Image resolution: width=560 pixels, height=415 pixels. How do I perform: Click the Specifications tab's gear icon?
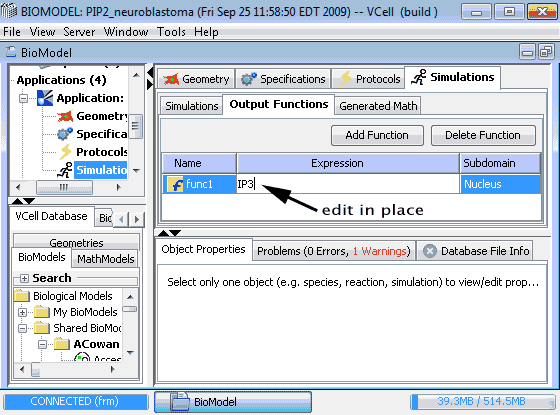[x=249, y=79]
